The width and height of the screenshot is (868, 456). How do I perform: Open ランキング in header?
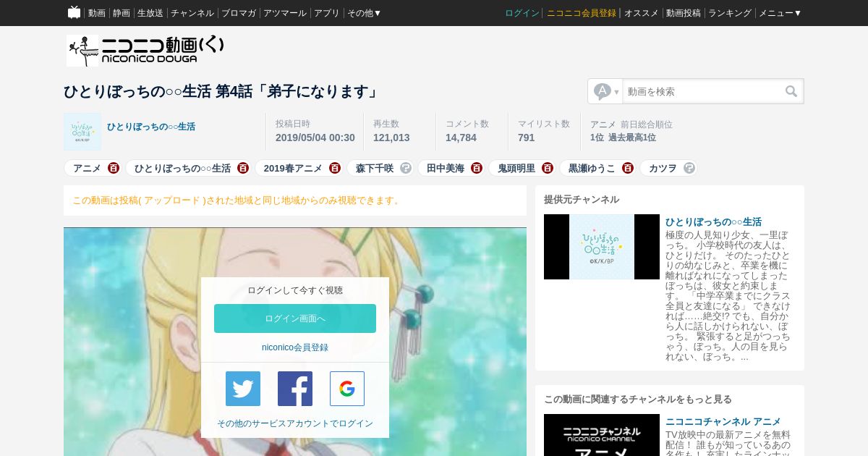click(730, 13)
